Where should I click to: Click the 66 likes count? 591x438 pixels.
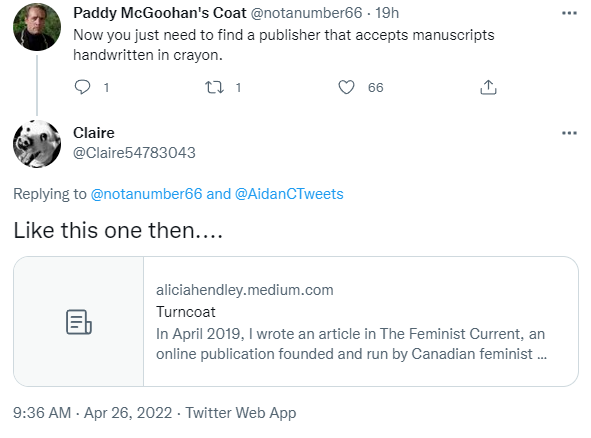(375, 87)
